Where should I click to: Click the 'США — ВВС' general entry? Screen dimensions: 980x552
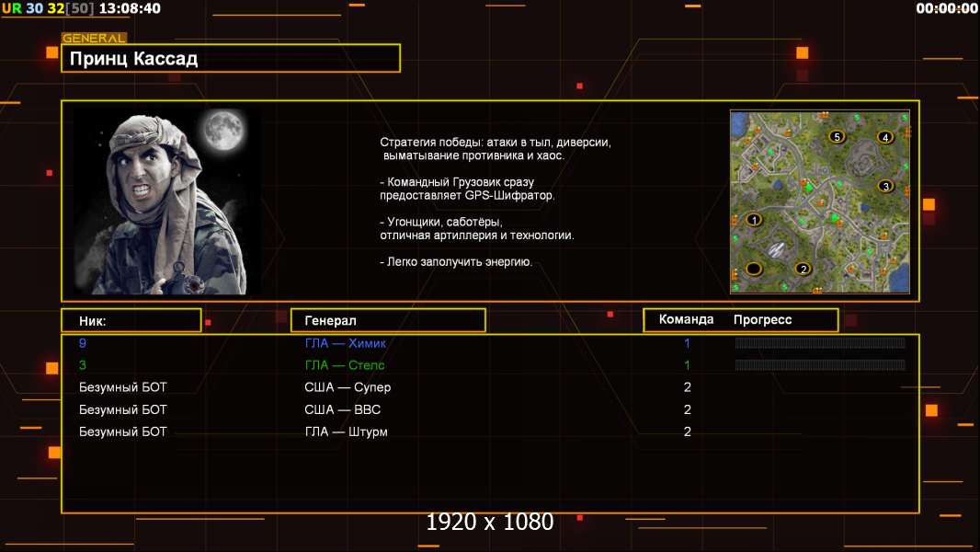coord(343,409)
